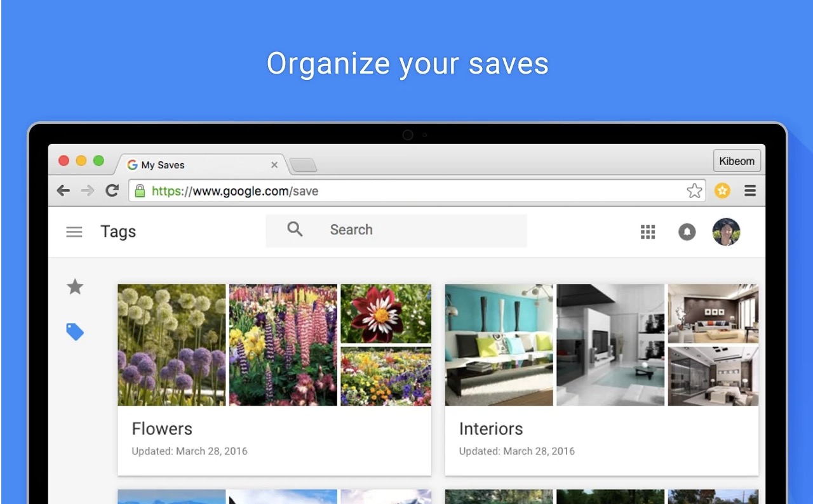Viewport: 813px width, 504px height.
Task: Select the blue tag icon in sidebar
Action: (x=75, y=331)
